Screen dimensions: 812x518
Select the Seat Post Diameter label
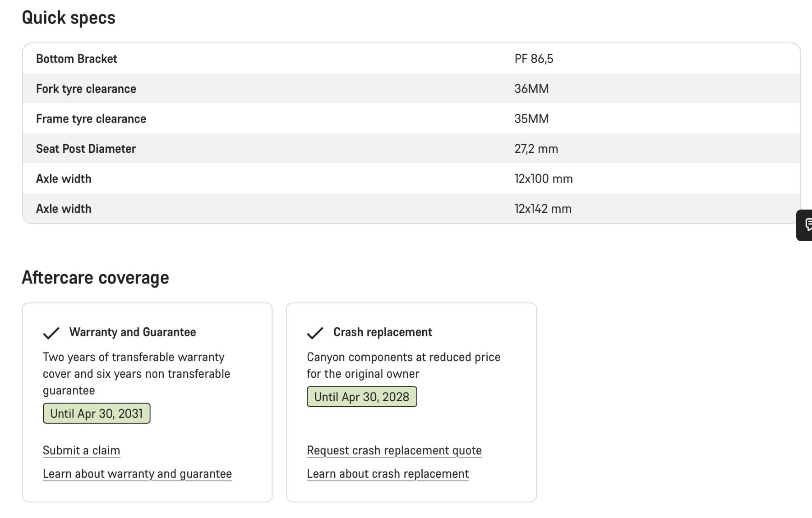point(86,149)
